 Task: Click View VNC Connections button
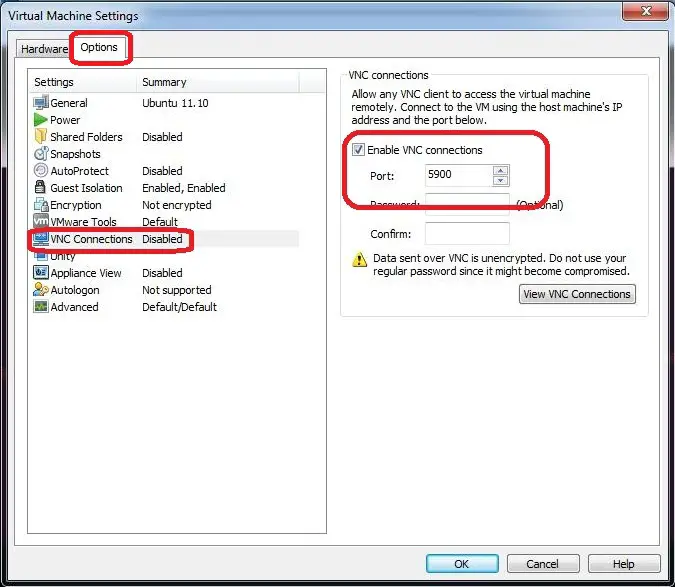click(x=577, y=294)
